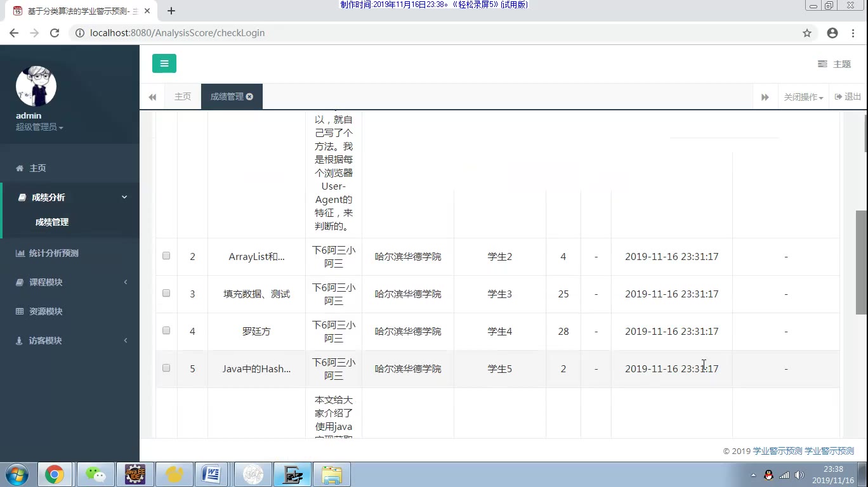The width and height of the screenshot is (868, 487).
Task: Close the 成绩管理 tab with its x icon
Action: 250,96
